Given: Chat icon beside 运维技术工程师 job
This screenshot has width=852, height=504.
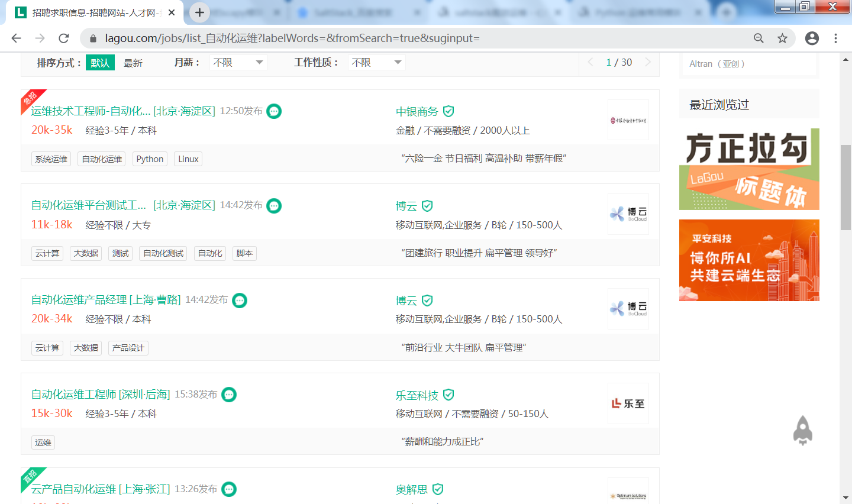Looking at the screenshot, I should (x=274, y=111).
